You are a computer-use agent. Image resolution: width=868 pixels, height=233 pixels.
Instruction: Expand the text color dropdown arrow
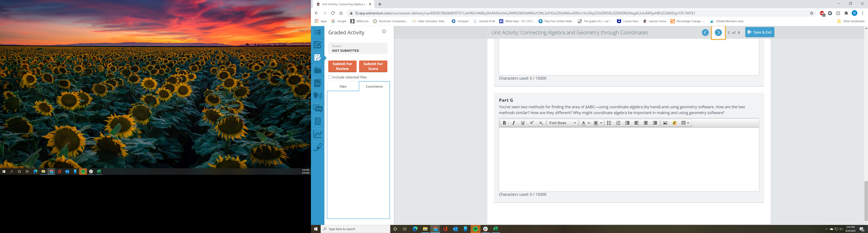[x=589, y=123]
